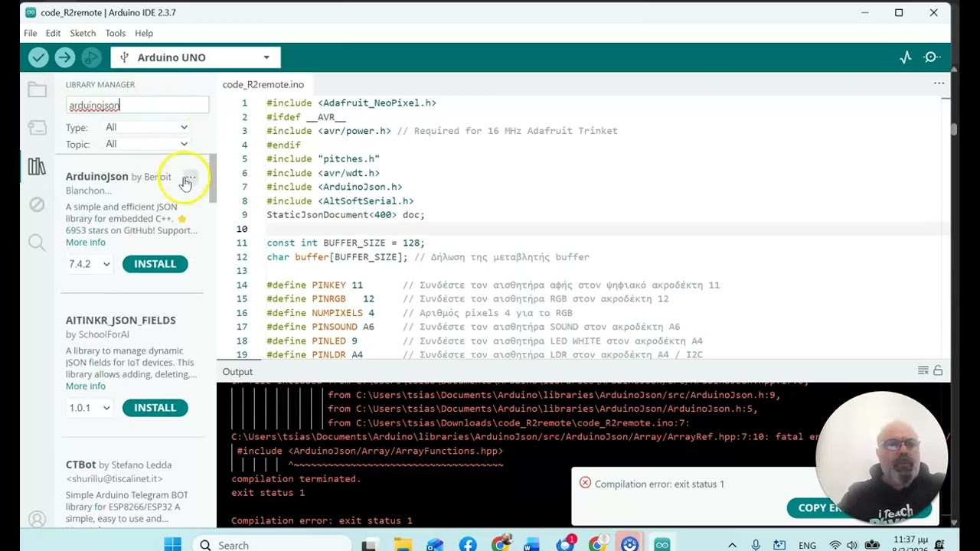This screenshot has height=551, width=980.
Task: Open the Wi-Fi network tray icon
Action: click(835, 546)
